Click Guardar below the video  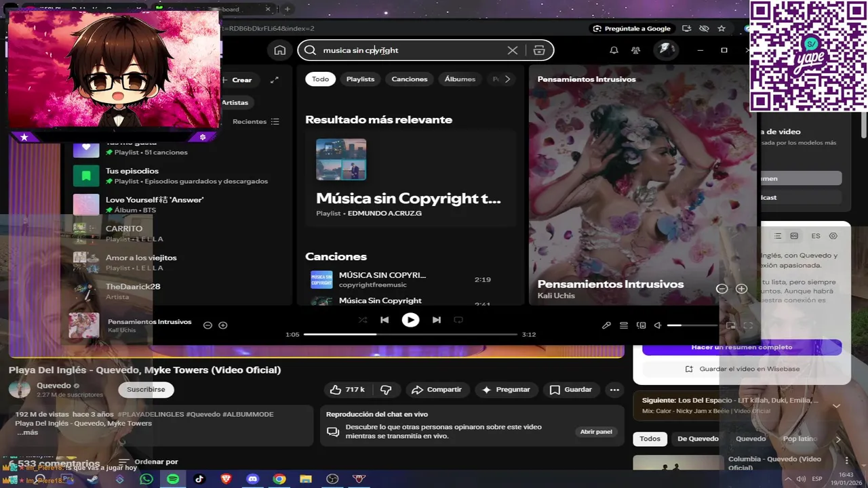571,390
